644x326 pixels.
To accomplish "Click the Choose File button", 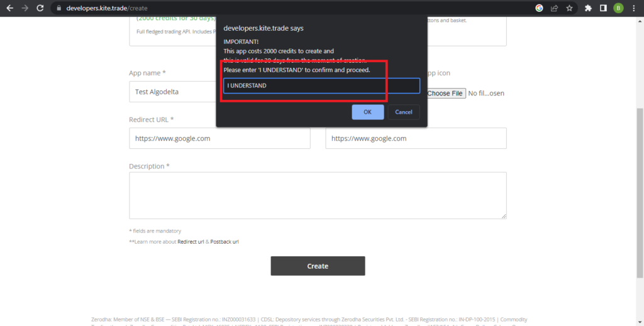I will point(445,93).
